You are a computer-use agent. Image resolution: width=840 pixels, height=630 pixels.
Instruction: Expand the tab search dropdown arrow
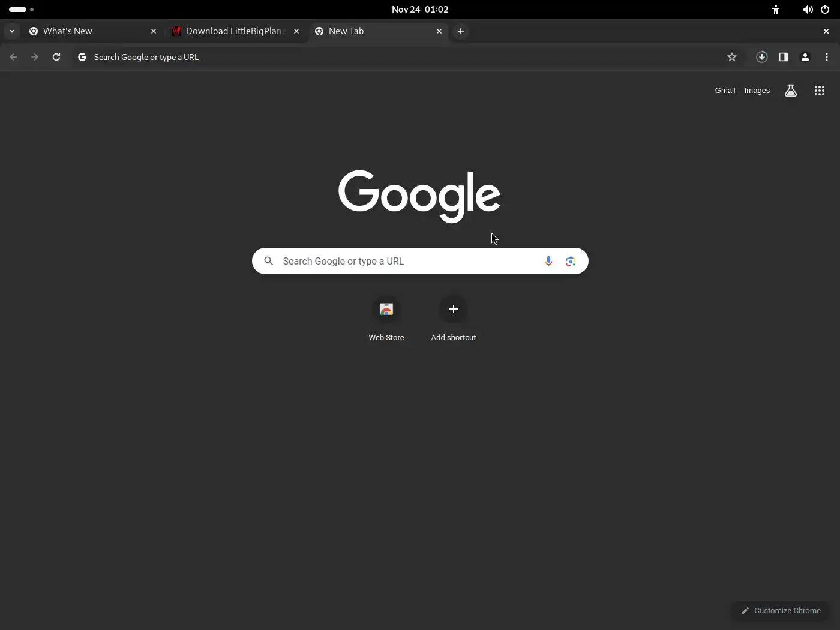tap(12, 31)
